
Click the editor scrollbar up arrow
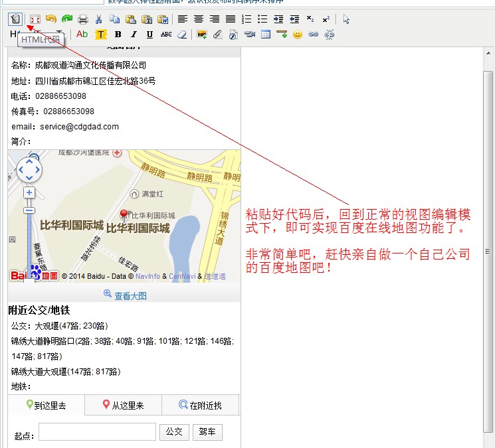(488, 53)
